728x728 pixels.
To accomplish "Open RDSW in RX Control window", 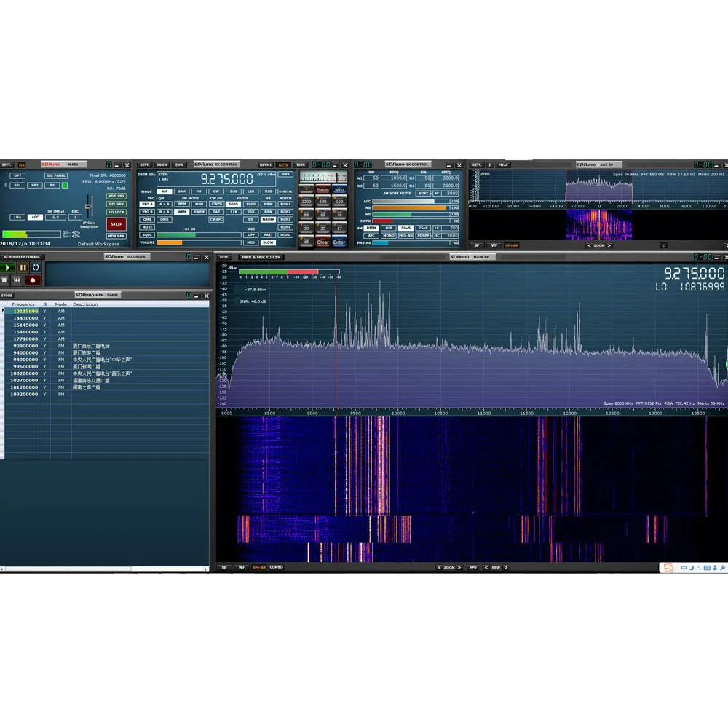I will coord(162,165).
